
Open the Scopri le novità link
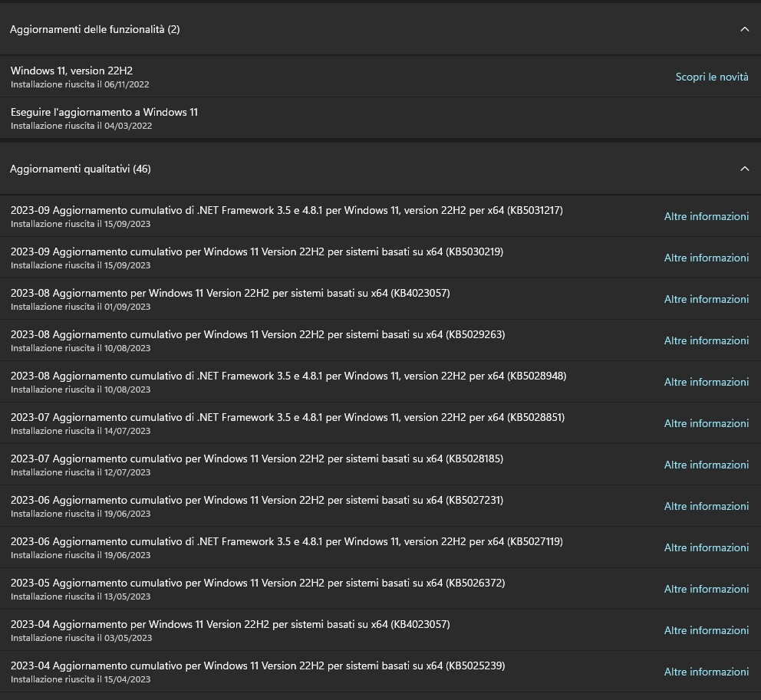(x=711, y=77)
